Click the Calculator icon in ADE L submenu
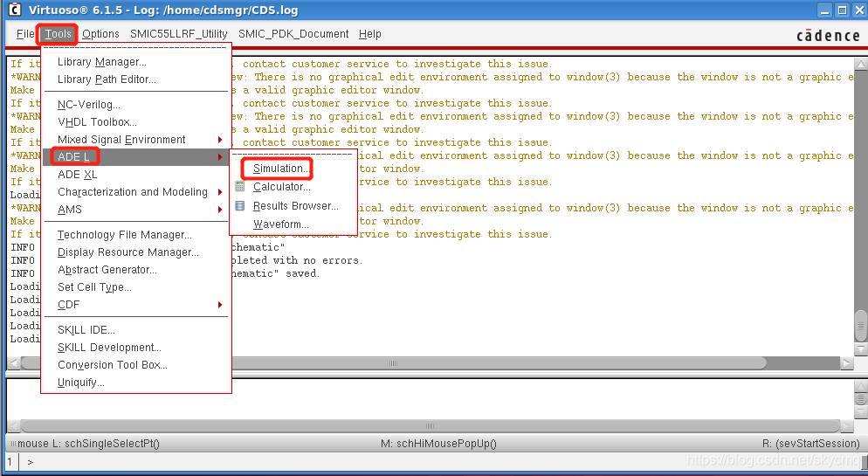This screenshot has width=868, height=476. tap(239, 187)
